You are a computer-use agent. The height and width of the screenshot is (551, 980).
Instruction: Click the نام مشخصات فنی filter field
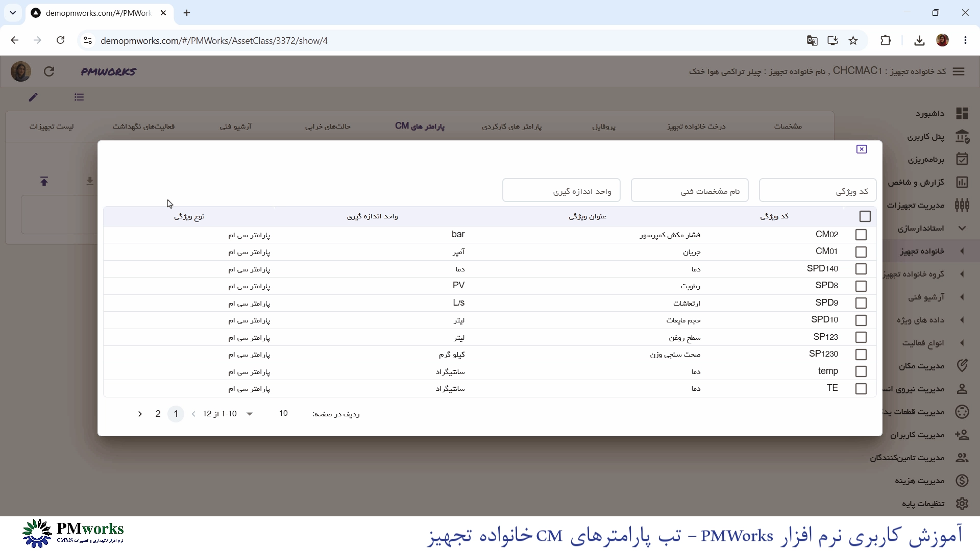tap(690, 190)
